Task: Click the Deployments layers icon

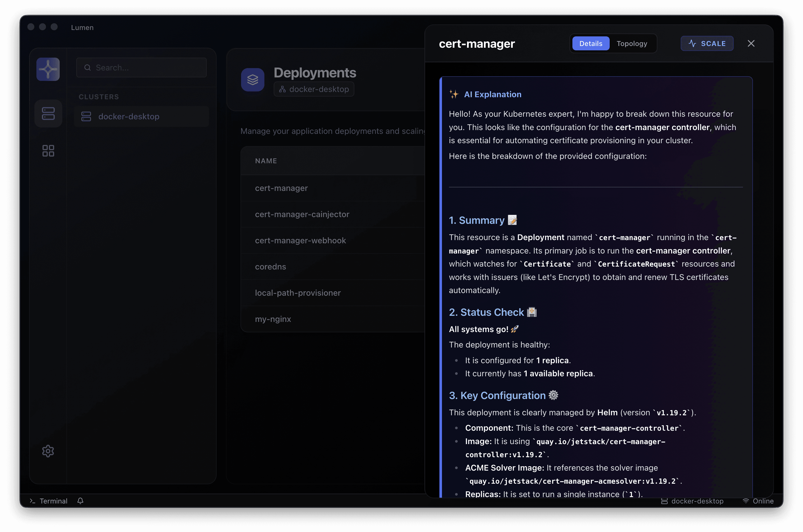Action: coord(252,79)
